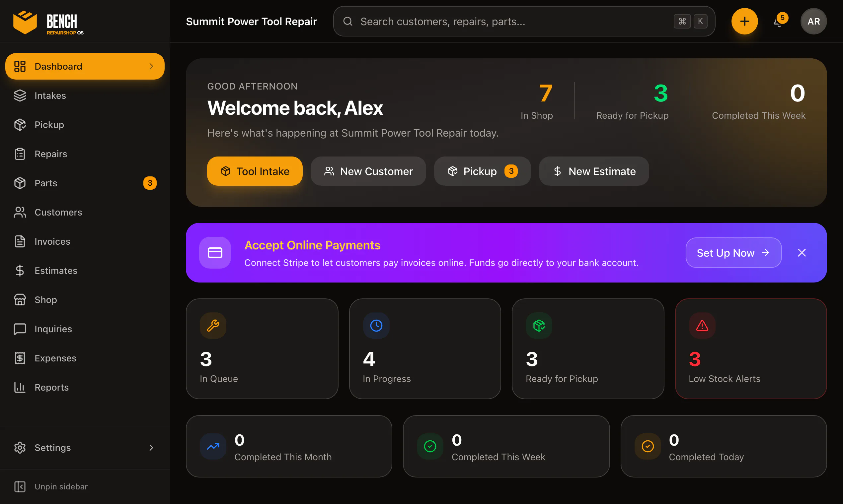Open Inquiries in the sidebar
The height and width of the screenshot is (504, 843).
pyautogui.click(x=85, y=329)
